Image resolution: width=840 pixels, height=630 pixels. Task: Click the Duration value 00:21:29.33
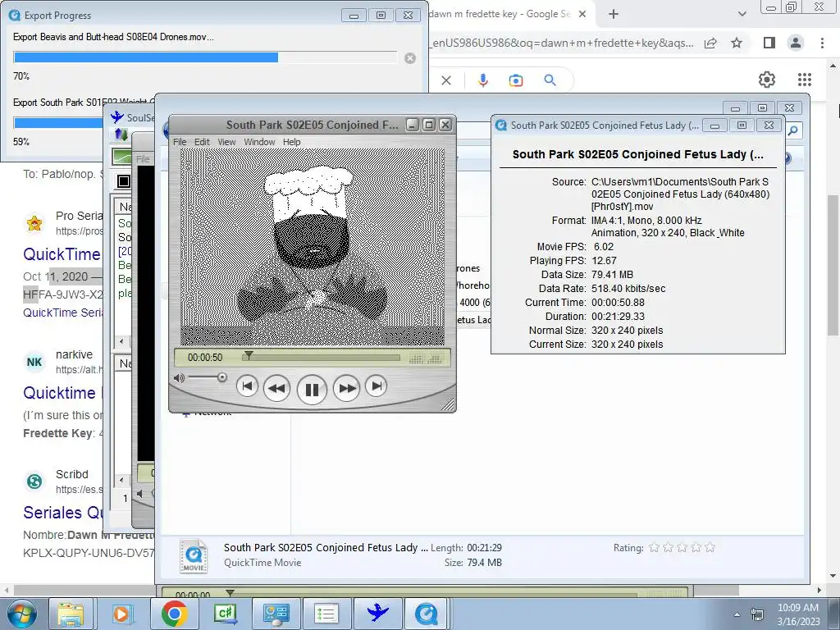(618, 317)
